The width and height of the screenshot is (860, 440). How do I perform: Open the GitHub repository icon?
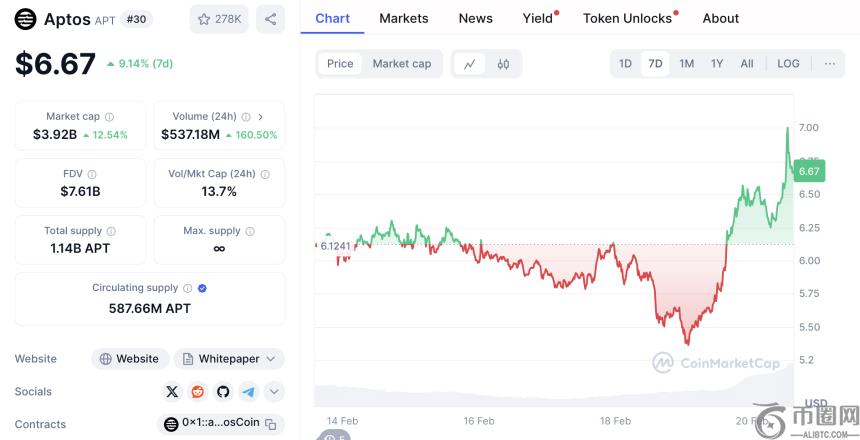point(222,391)
